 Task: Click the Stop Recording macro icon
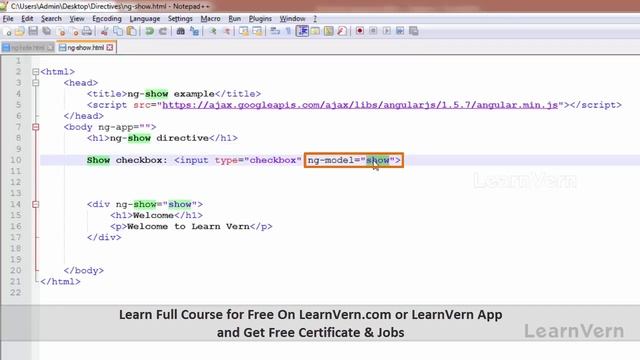click(373, 31)
